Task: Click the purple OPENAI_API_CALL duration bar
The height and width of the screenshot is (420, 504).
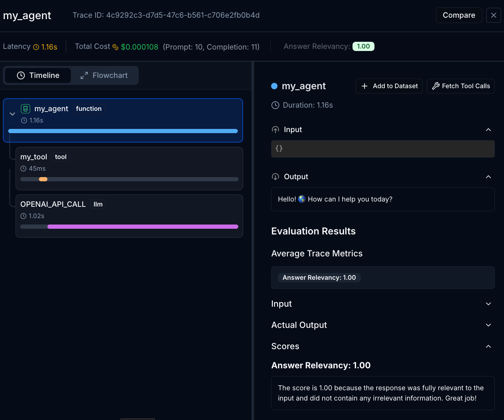Action: (143, 227)
